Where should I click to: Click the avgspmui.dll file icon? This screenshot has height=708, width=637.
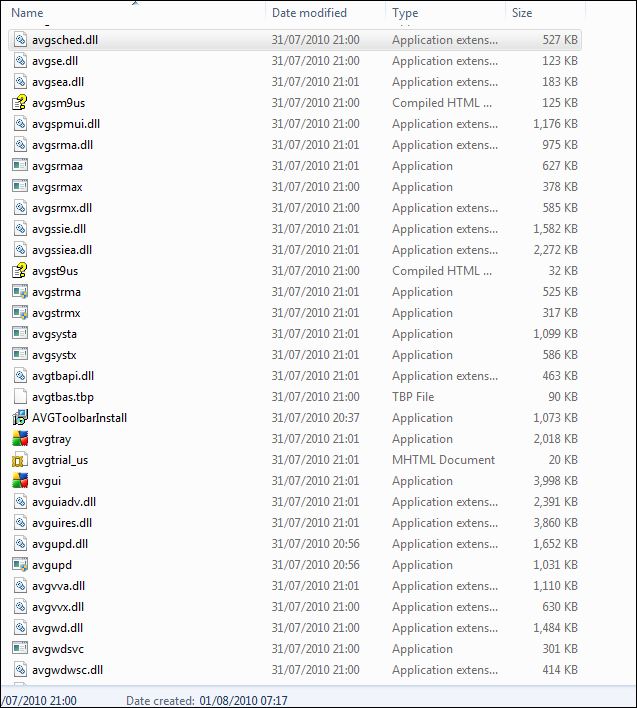coord(20,124)
